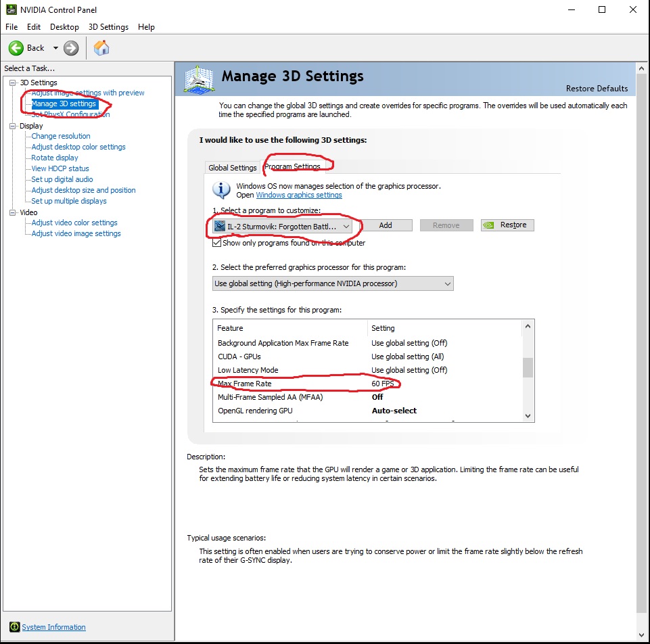The height and width of the screenshot is (644, 650).
Task: Click the 60 FPS setting value
Action: click(383, 384)
